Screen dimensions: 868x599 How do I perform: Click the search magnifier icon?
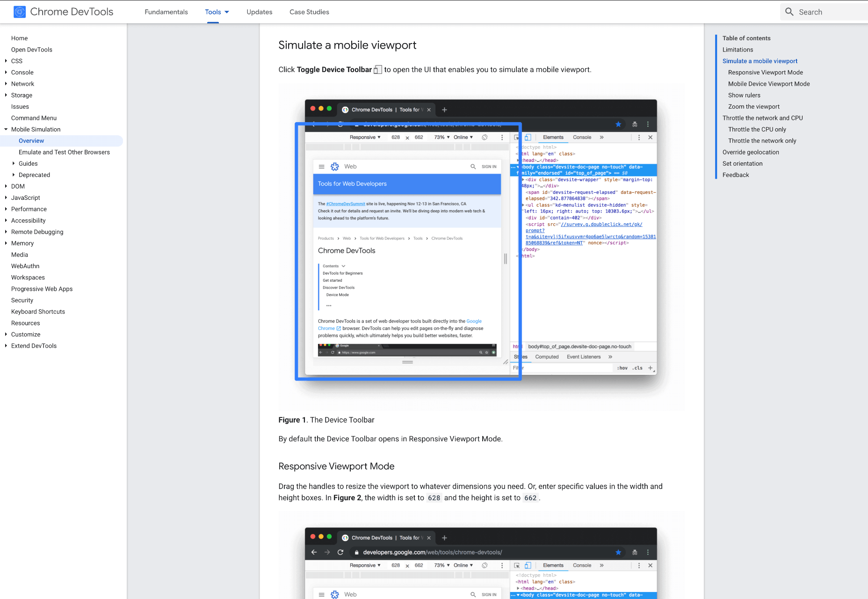789,12
